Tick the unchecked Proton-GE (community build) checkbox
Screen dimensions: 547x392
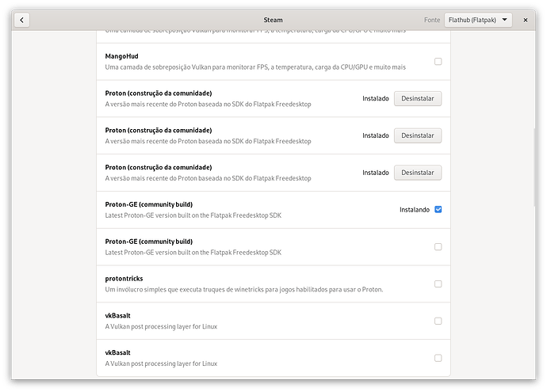438,247
